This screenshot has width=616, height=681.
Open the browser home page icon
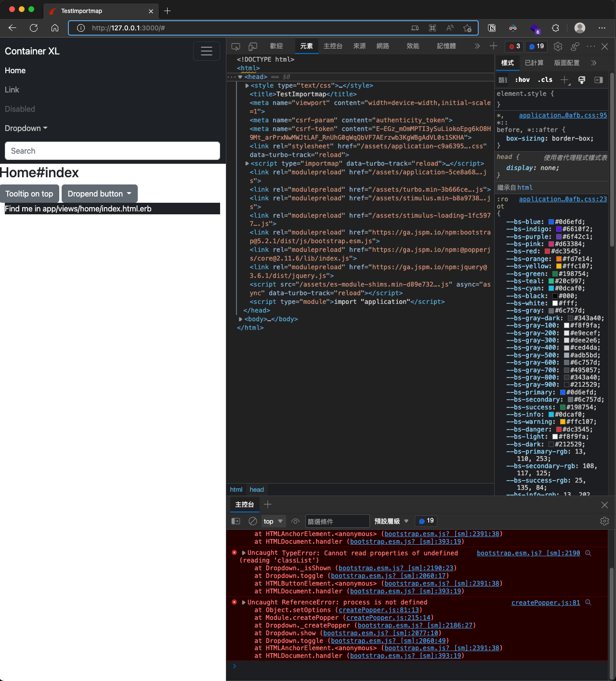[x=55, y=28]
